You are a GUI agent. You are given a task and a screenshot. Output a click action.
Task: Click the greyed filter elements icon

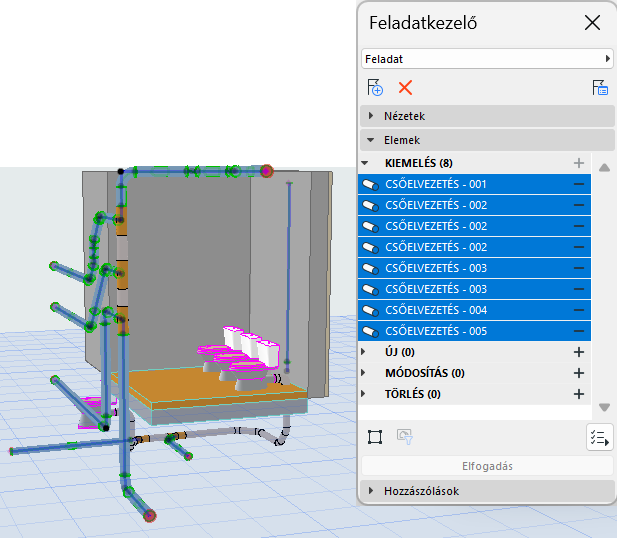(x=405, y=437)
